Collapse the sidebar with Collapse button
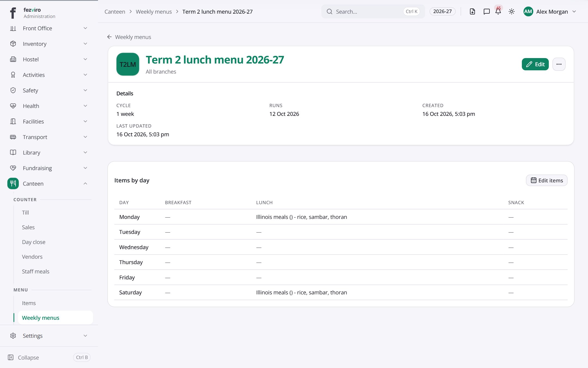Image resolution: width=588 pixels, height=368 pixels. tap(49, 357)
